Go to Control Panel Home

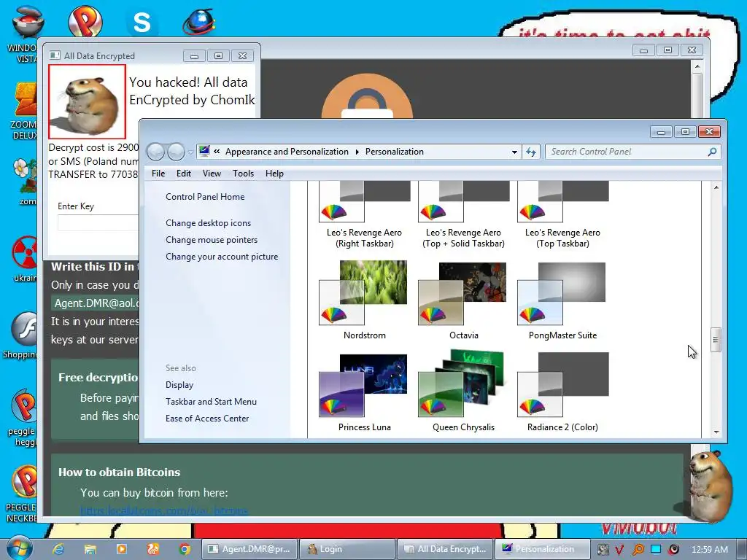[205, 197]
